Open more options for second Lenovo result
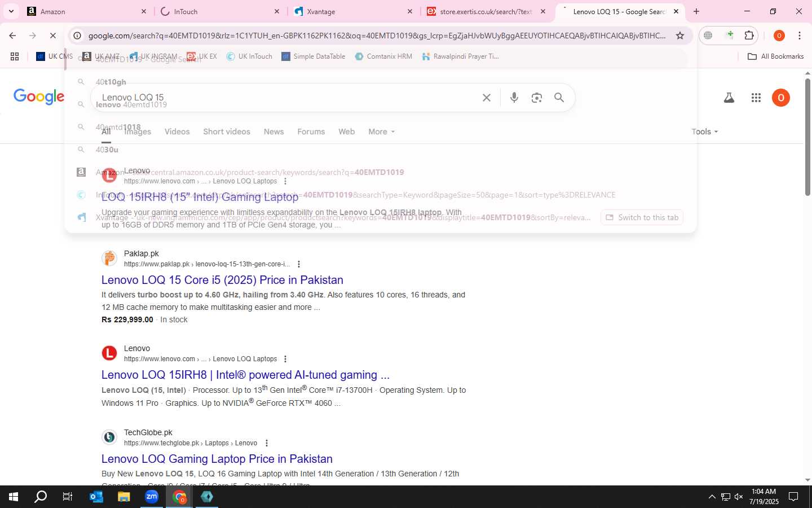This screenshot has height=508, width=812. click(x=285, y=359)
